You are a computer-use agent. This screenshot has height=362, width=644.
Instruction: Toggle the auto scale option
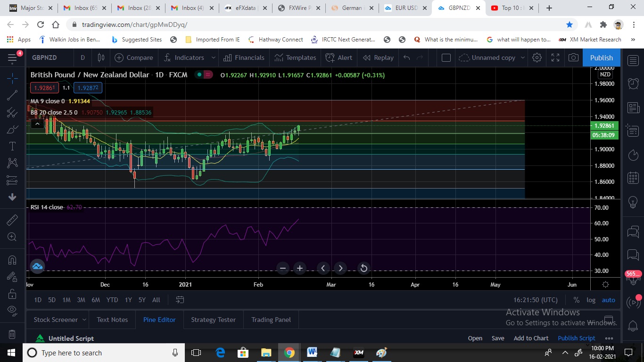[608, 300]
